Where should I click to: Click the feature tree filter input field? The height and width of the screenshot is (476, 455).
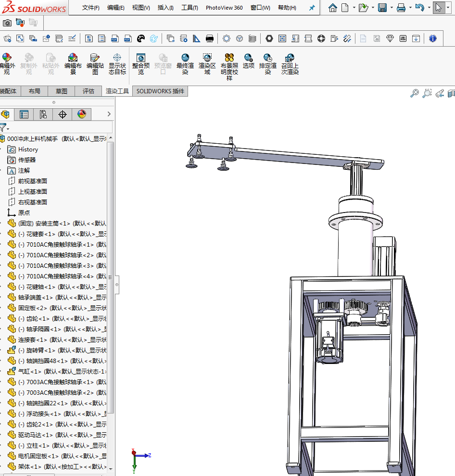[61, 127]
